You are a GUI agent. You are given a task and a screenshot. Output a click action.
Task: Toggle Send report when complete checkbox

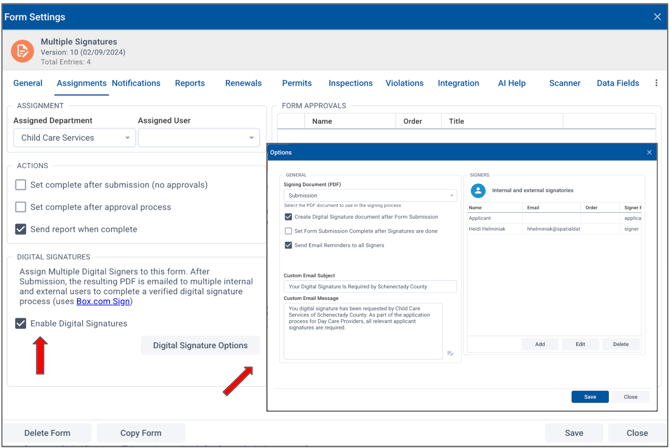pos(21,229)
